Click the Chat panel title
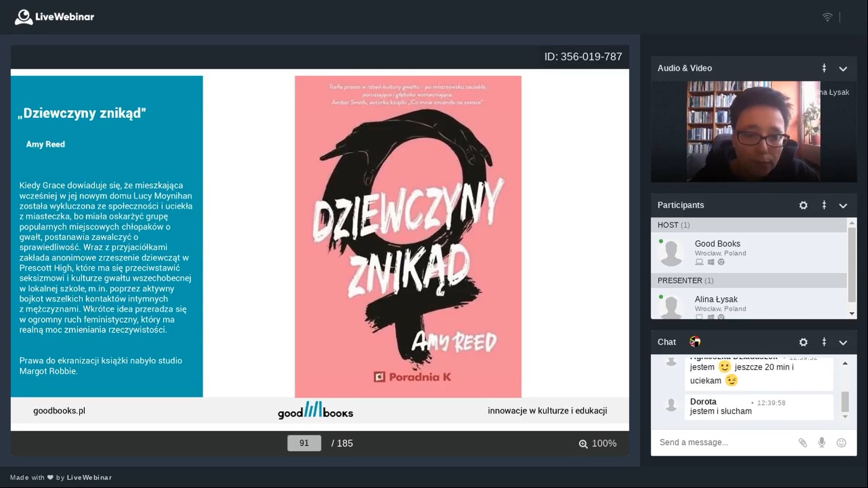Screen dimensions: 868x488 pyautogui.click(x=666, y=342)
